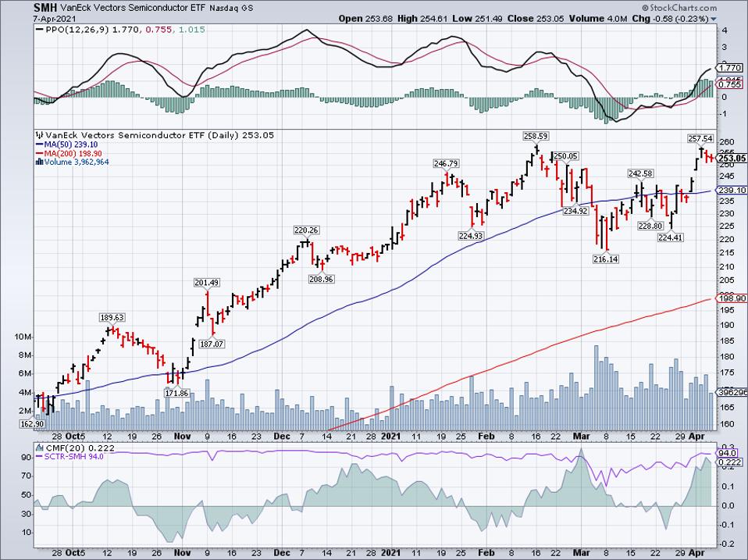The width and height of the screenshot is (748, 560).
Task: Click the 10M volume axis label
Action: pos(23,337)
